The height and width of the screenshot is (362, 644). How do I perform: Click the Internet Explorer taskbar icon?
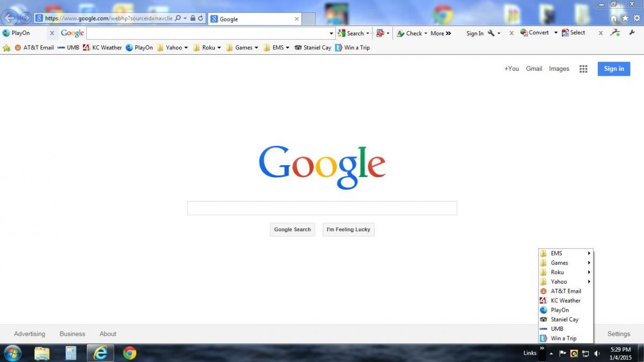[100, 353]
